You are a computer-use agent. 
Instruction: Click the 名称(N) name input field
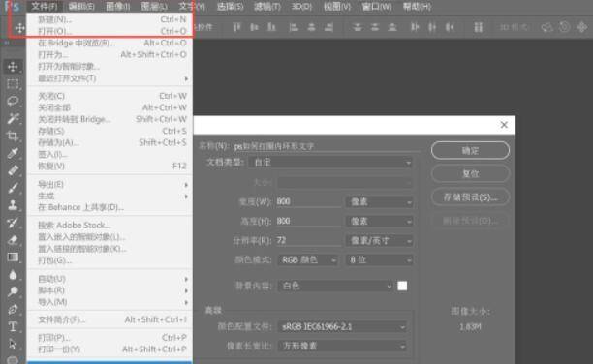[327, 146]
